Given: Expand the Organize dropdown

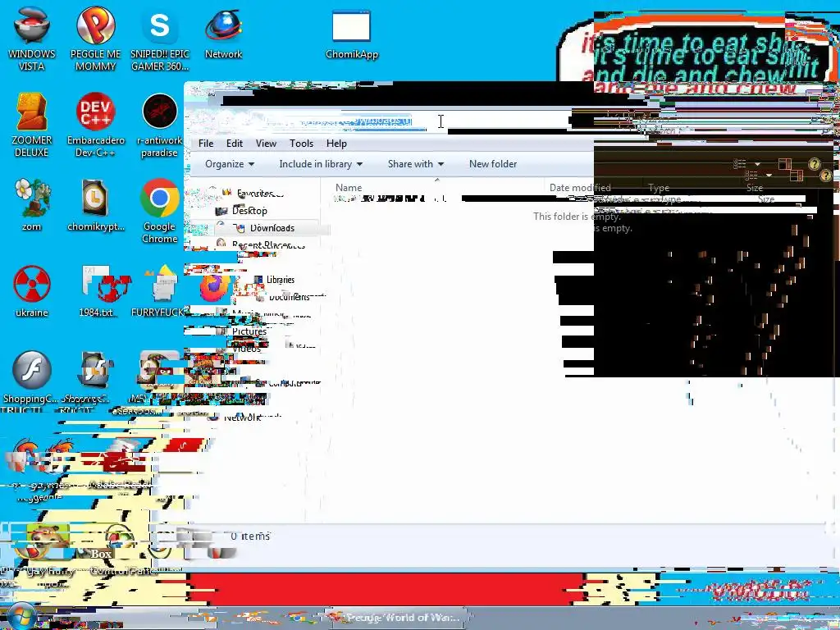Looking at the screenshot, I should (230, 164).
